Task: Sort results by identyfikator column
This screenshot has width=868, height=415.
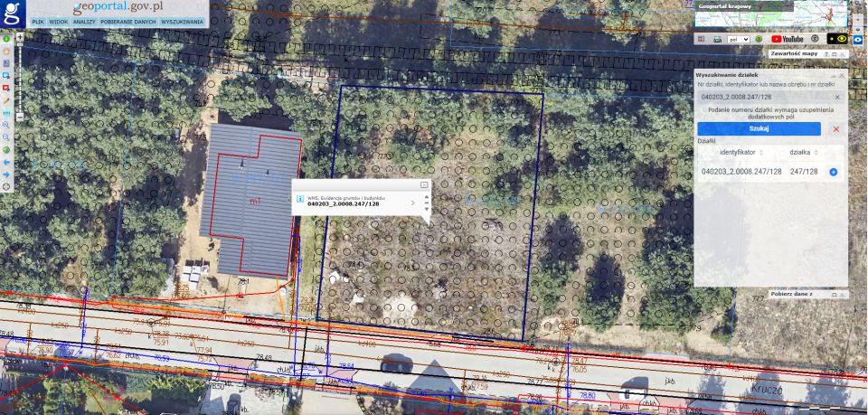Action: click(x=741, y=152)
